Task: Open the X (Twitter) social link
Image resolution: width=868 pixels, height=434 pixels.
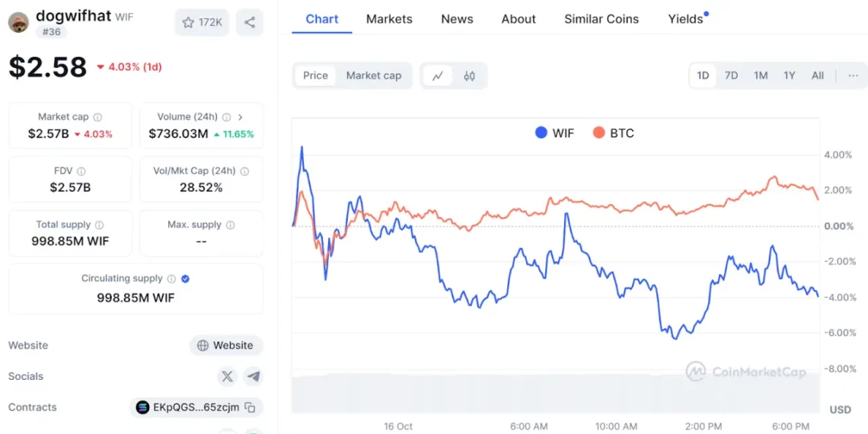Action: pyautogui.click(x=228, y=376)
